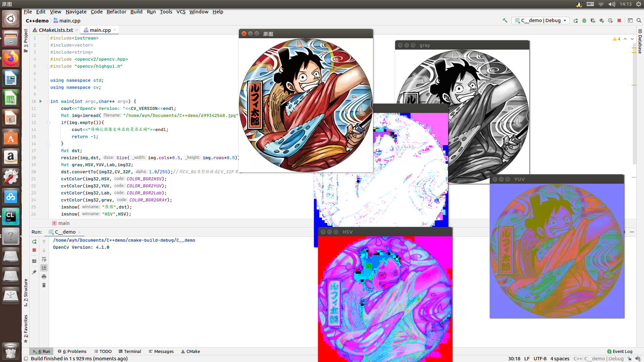Select the Refactor menu item
Viewport: 644px width, 362px height.
(116, 11)
